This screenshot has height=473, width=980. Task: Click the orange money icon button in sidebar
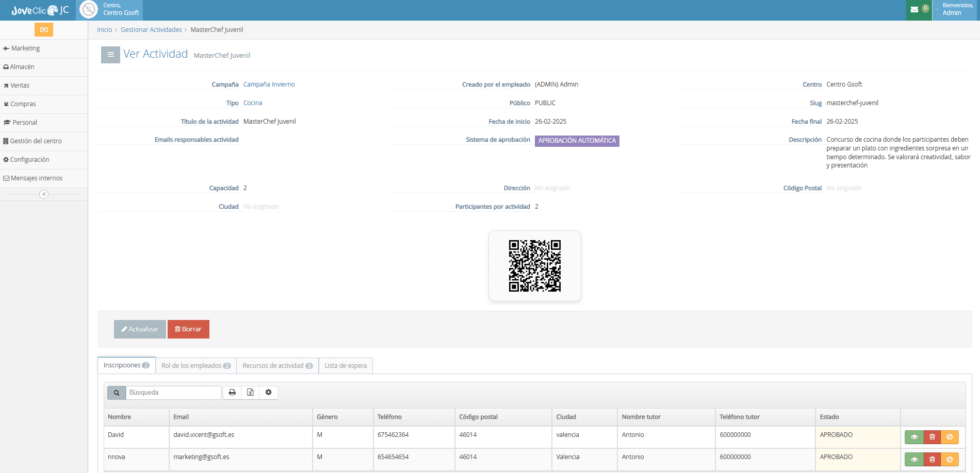pyautogui.click(x=44, y=29)
